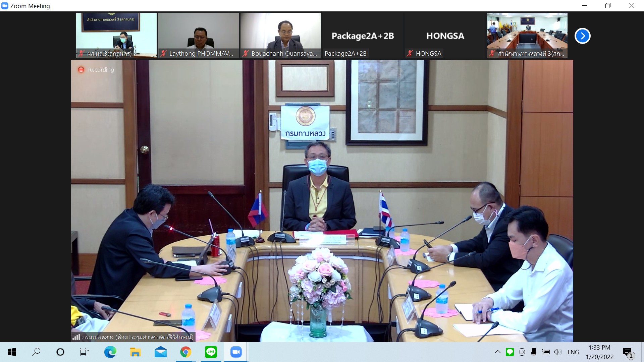Open the LINE app in taskbar
644x362 pixels.
211,352
